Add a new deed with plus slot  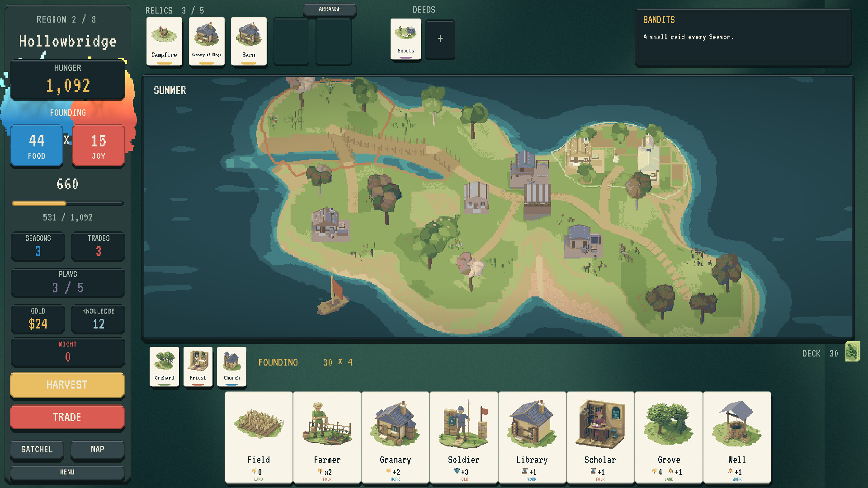pos(440,39)
